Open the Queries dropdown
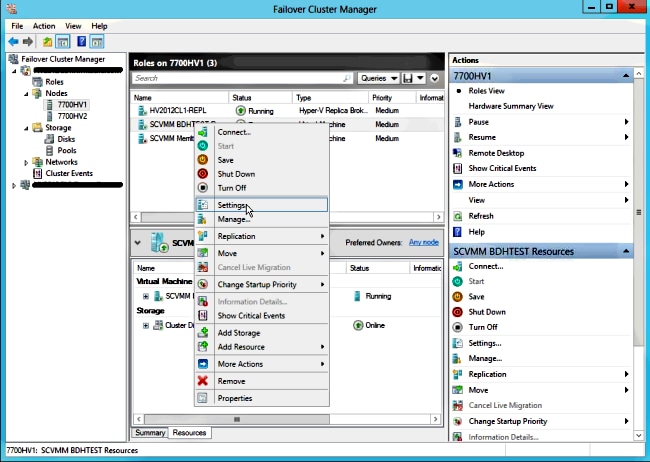The width and height of the screenshot is (650, 462). pyautogui.click(x=379, y=78)
